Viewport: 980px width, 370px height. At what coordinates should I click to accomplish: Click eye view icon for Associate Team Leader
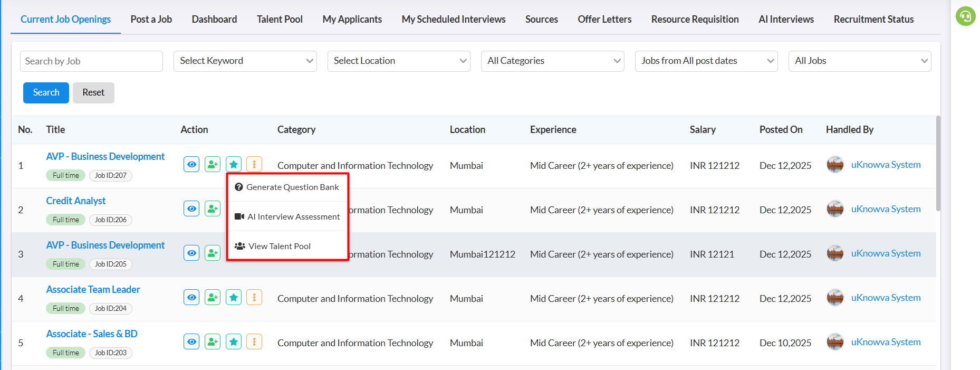[x=191, y=298]
